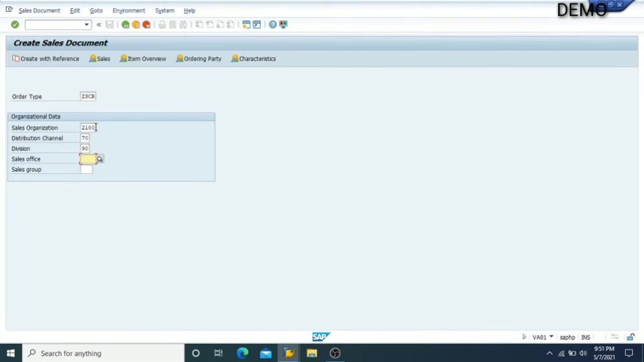Click the Find Next binoculars icon
644x362 pixels.
point(183,25)
